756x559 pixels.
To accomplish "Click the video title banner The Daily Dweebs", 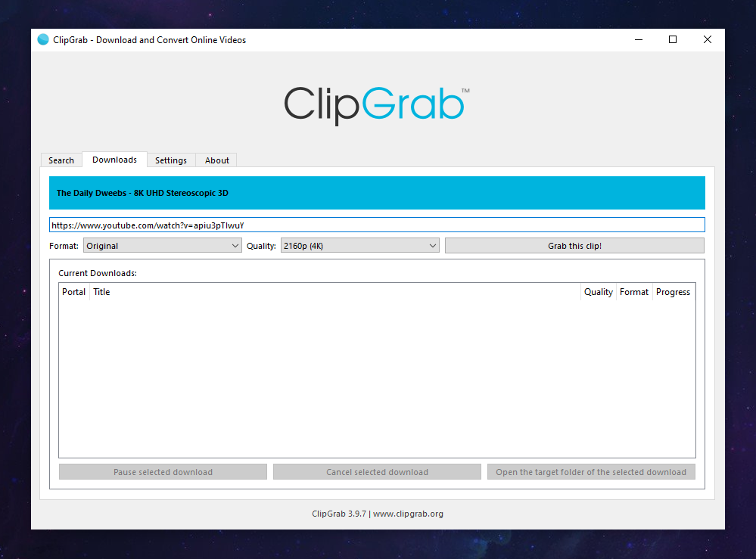I will point(377,193).
